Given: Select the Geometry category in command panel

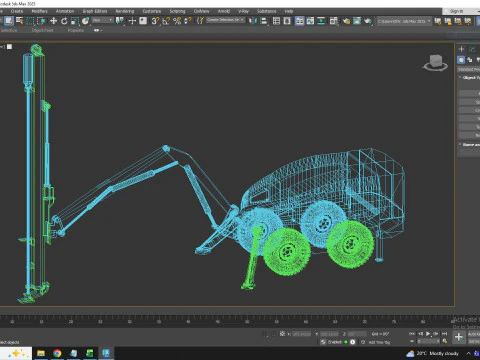Looking at the screenshot, I should point(461,60).
